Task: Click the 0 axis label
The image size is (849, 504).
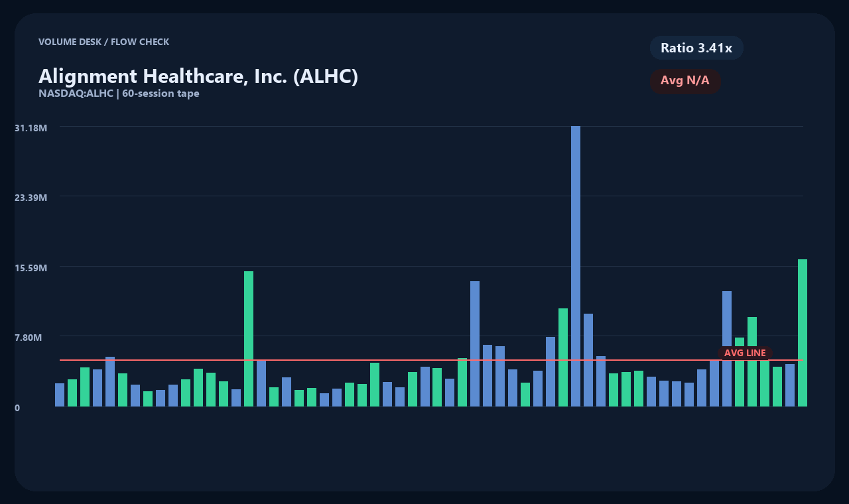Action: pos(17,408)
